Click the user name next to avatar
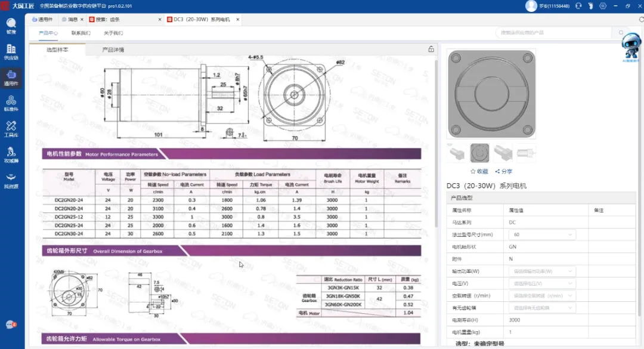The image size is (644, 349). (554, 6)
